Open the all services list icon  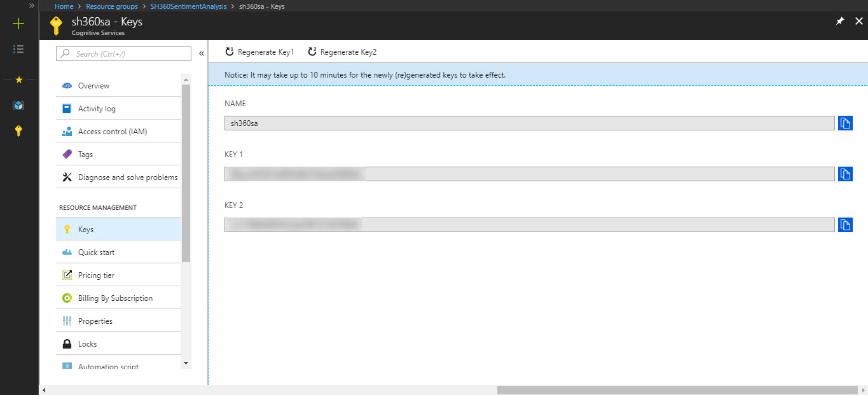point(18,49)
